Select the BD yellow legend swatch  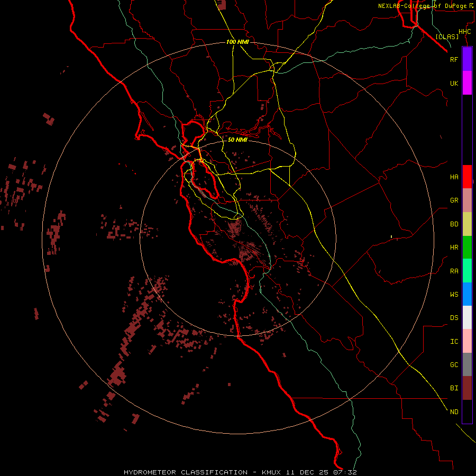tap(467, 224)
